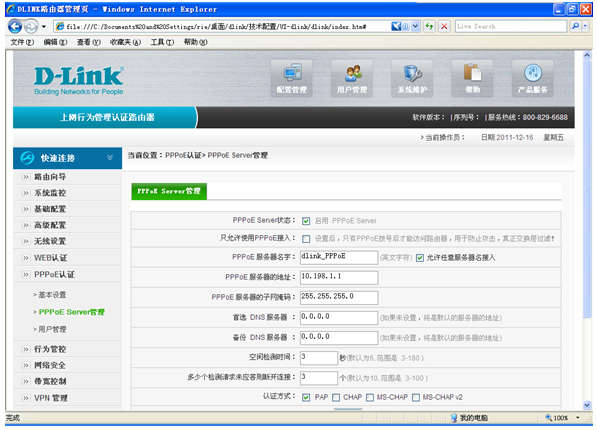This screenshot has width=597, height=430.
Task: Open the 查看(V) menu
Action: coord(89,42)
